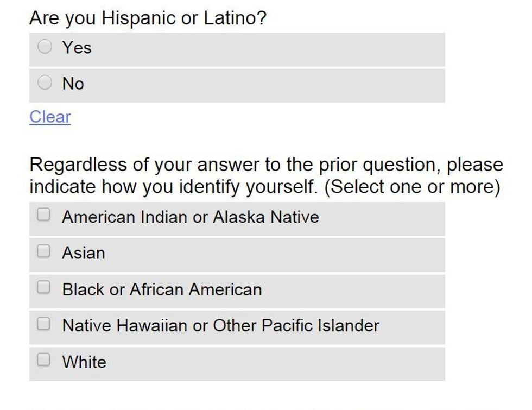
Task: Click the "American Indian or Alaska Native" label
Action: click(x=191, y=217)
